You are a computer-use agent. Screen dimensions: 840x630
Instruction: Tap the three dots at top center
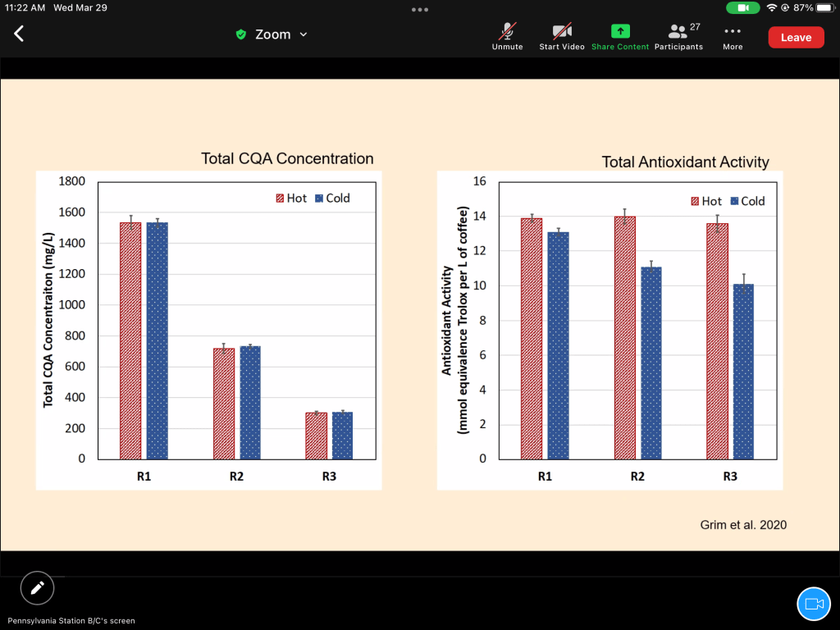tap(420, 9)
